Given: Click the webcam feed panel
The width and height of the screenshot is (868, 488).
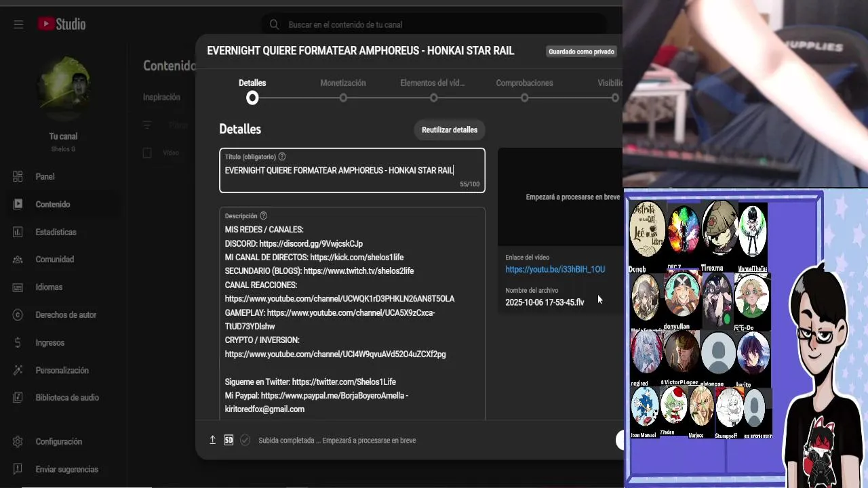Looking at the screenshot, I should pyautogui.click(x=745, y=93).
